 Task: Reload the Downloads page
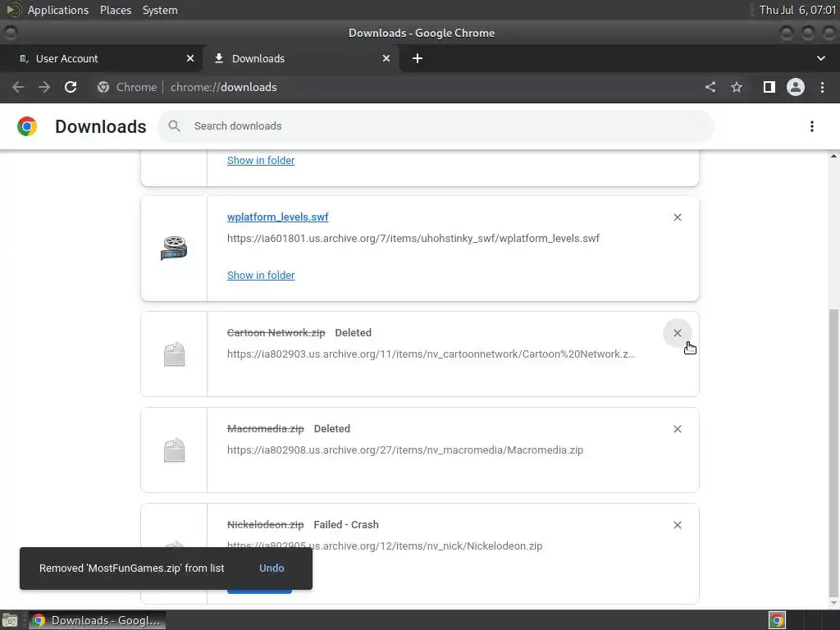71,87
